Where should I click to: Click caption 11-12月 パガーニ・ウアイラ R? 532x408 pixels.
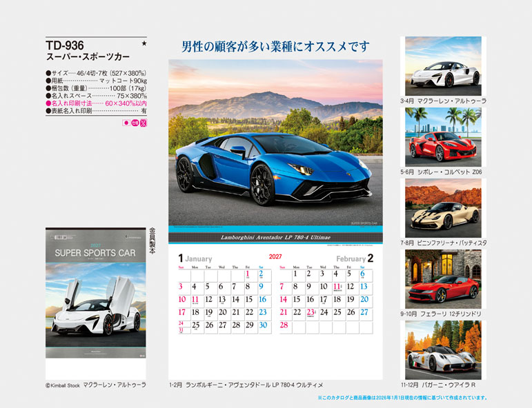pyautogui.click(x=438, y=385)
